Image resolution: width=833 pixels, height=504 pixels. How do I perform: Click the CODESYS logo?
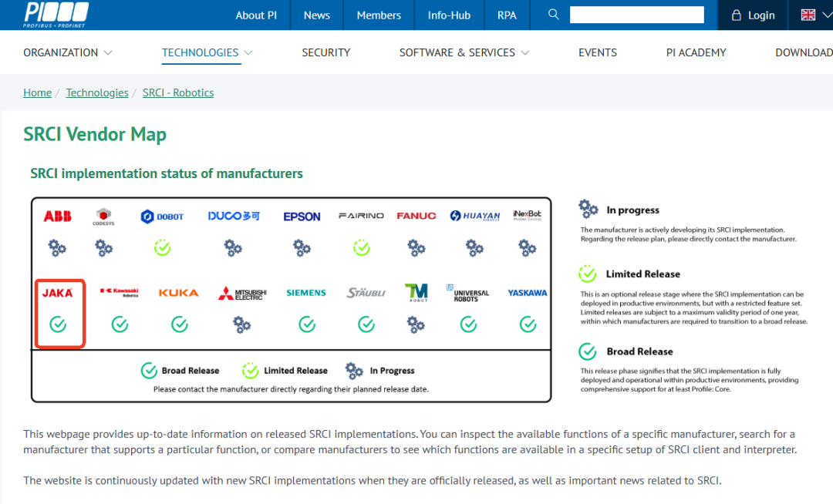click(103, 217)
